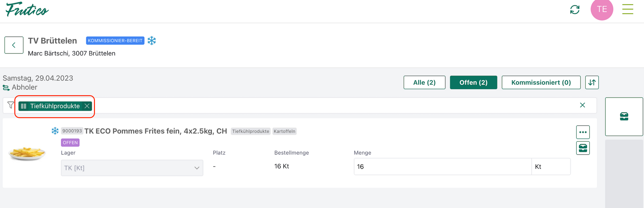644x208 pixels.
Task: Go back with the left chevron button
Action: (14, 45)
